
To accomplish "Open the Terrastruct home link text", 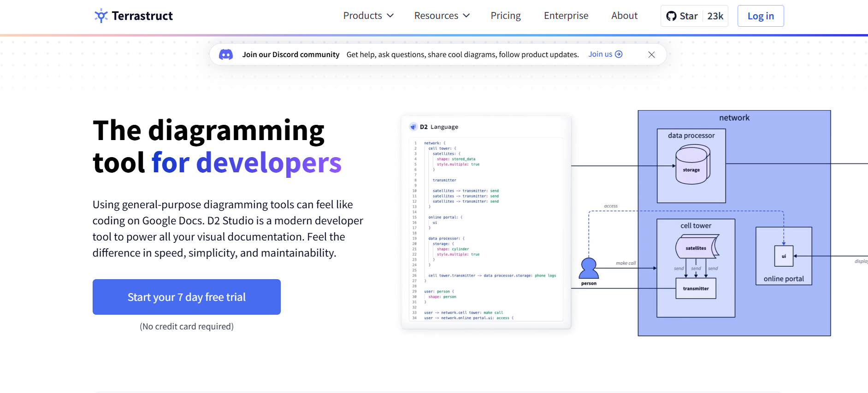I will [142, 16].
